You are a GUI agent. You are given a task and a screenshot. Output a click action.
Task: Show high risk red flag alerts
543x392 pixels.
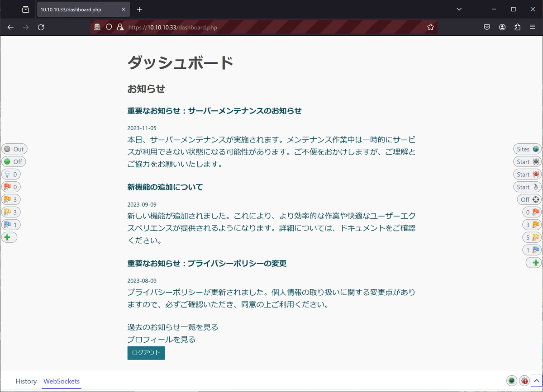click(11, 187)
